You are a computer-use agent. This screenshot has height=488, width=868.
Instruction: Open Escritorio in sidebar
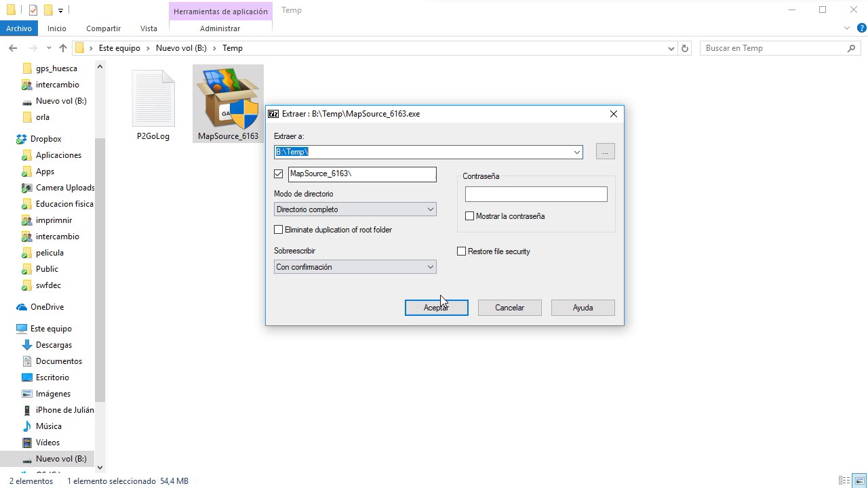pos(52,378)
